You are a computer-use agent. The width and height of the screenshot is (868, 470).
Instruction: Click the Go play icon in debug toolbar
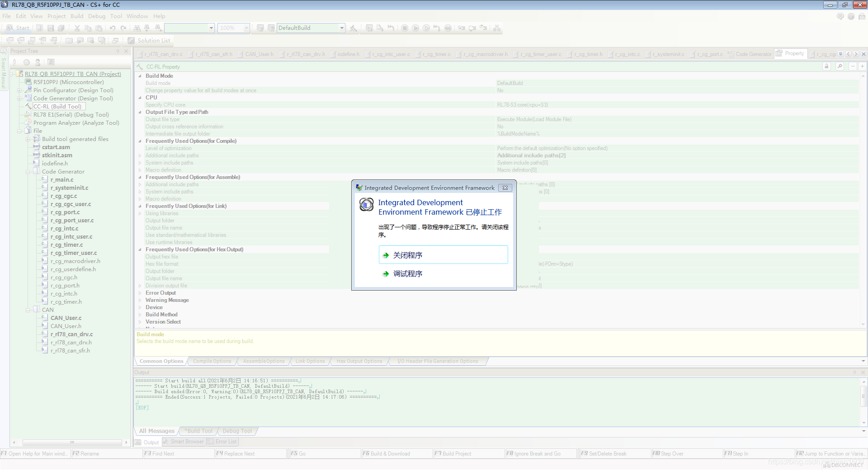[x=415, y=28]
